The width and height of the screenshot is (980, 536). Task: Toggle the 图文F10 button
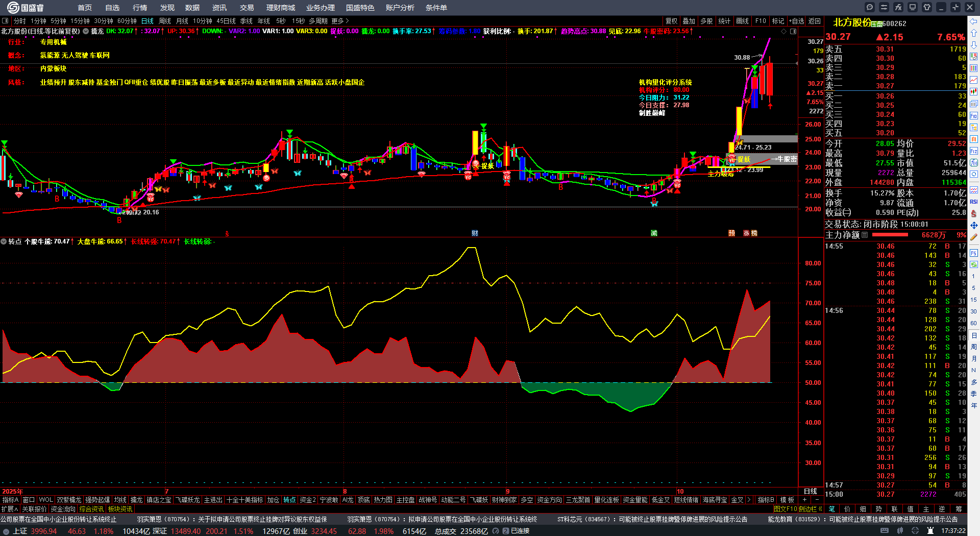(x=786, y=508)
